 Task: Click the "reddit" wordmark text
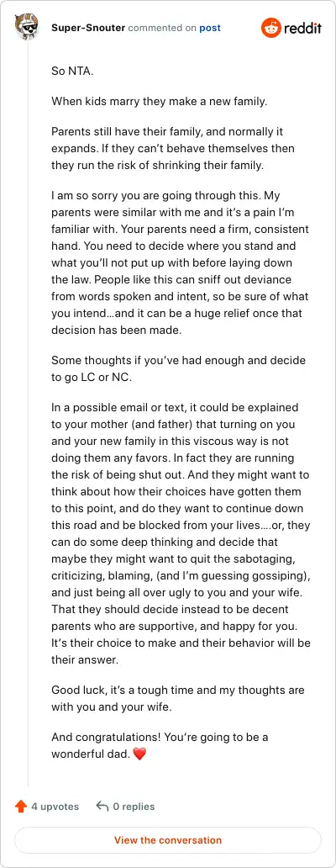click(x=302, y=28)
